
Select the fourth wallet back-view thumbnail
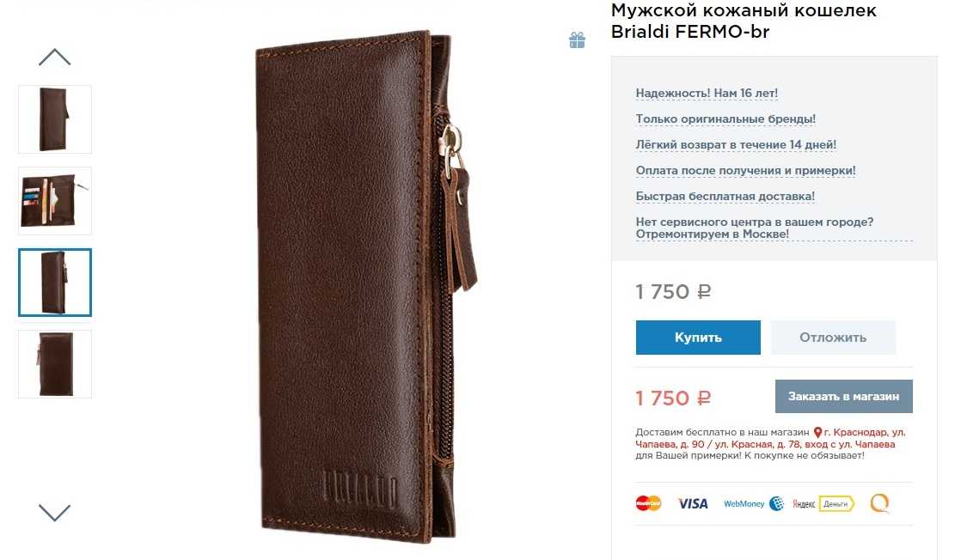[55, 364]
